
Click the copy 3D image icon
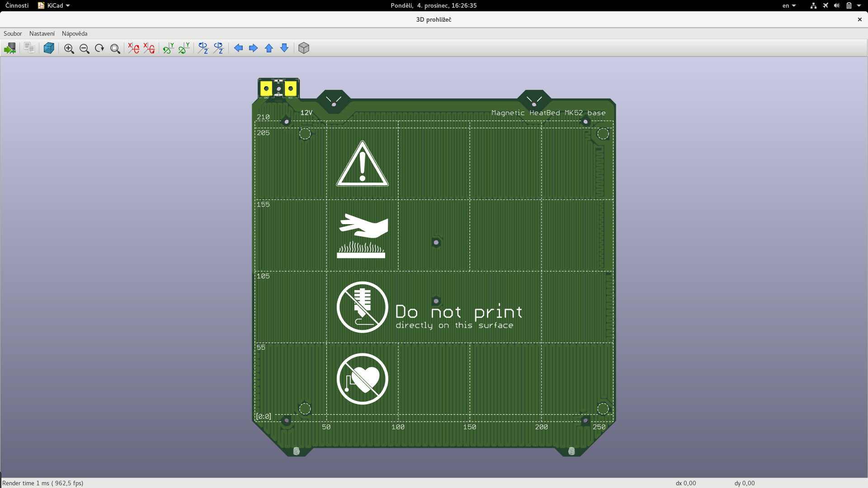[29, 48]
